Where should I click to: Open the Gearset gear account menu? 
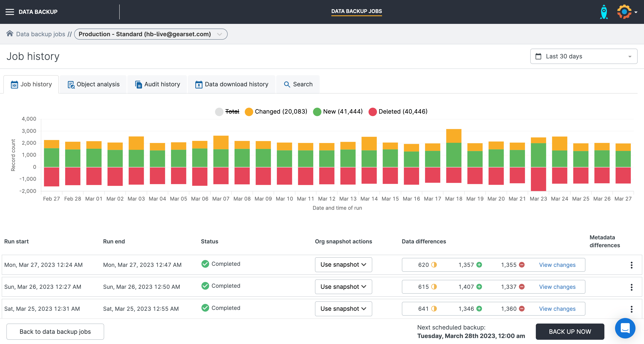coord(627,12)
